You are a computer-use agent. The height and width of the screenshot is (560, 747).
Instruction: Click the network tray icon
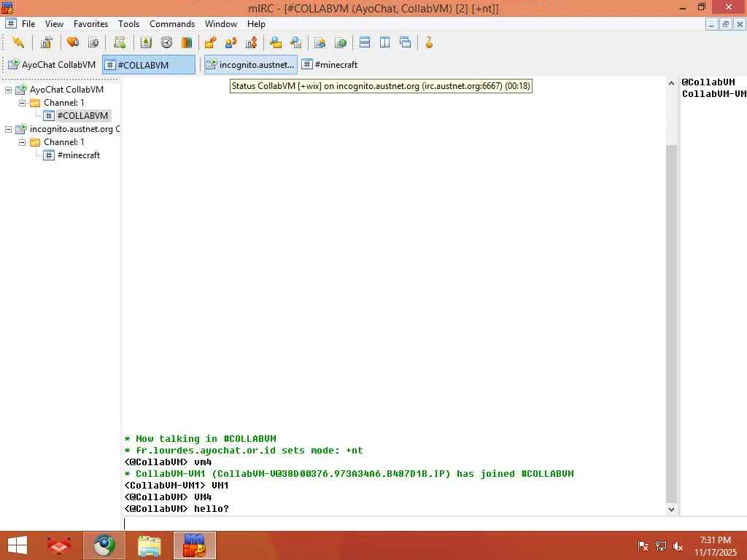661,546
